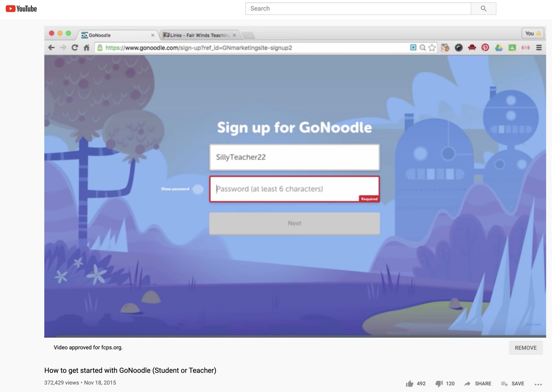Image resolution: width=552 pixels, height=392 pixels.
Task: Click the SillyTeacher22 username field
Action: pyautogui.click(x=295, y=157)
